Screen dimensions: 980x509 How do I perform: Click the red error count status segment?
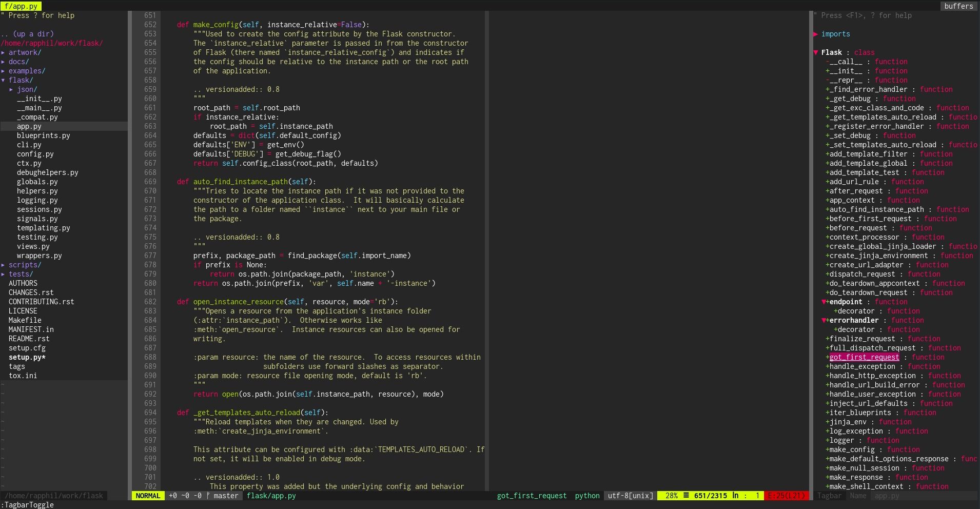[786, 496]
